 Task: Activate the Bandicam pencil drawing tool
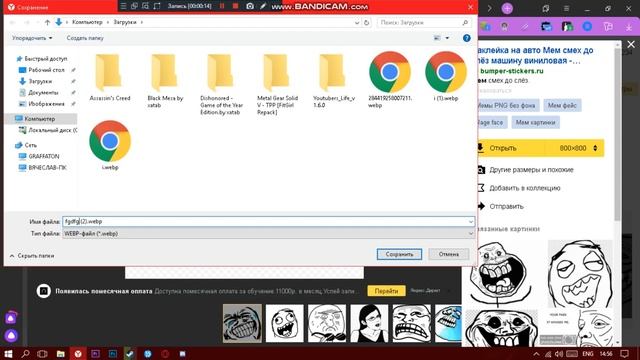click(263, 6)
